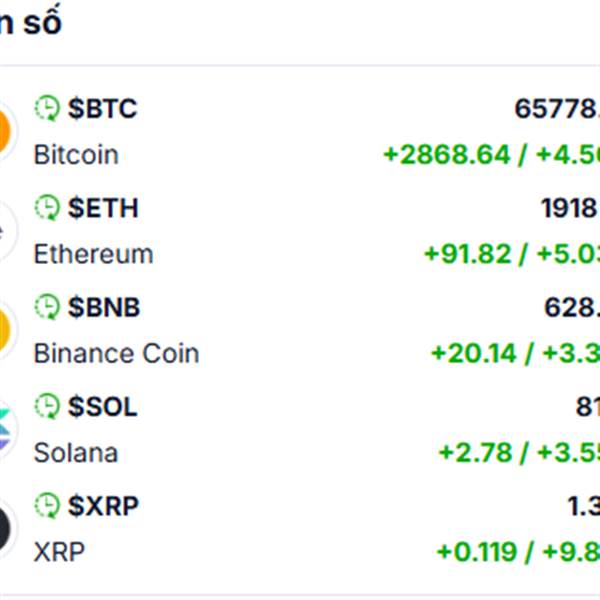
Task: Open the $SOL ticker link
Action: (103, 406)
